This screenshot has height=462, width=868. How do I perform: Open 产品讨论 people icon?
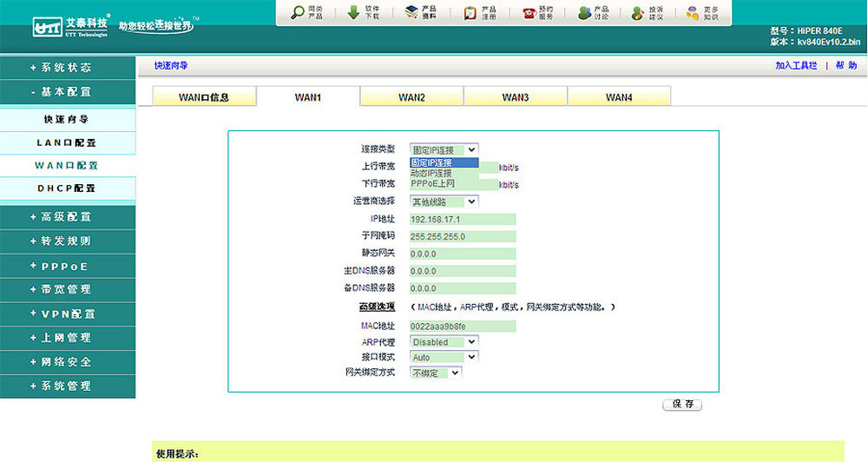585,12
